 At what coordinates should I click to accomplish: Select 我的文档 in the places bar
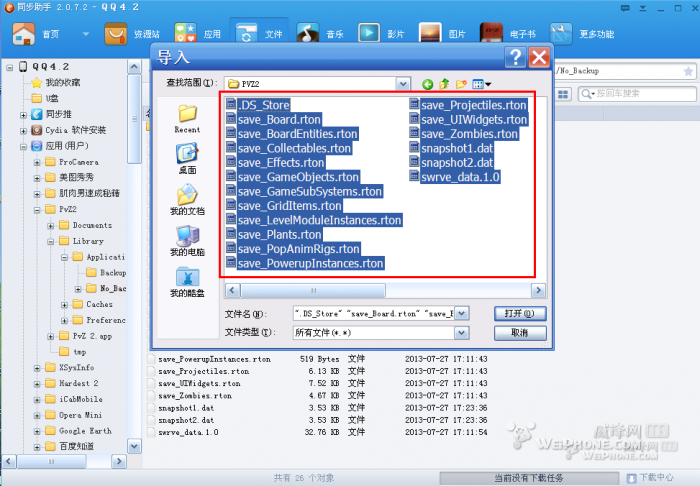tap(188, 200)
